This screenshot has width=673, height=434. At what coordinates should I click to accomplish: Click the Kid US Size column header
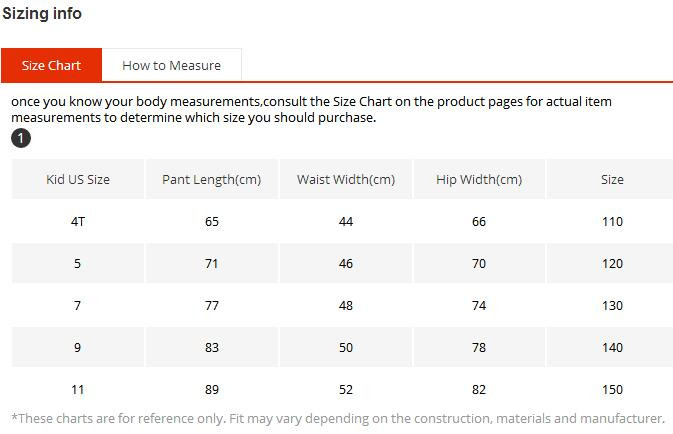78,180
